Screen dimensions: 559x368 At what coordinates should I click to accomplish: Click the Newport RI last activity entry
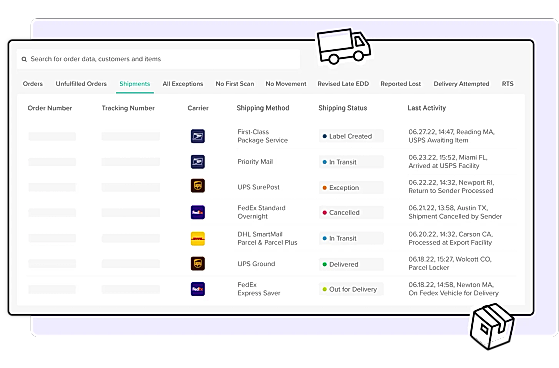click(x=451, y=186)
